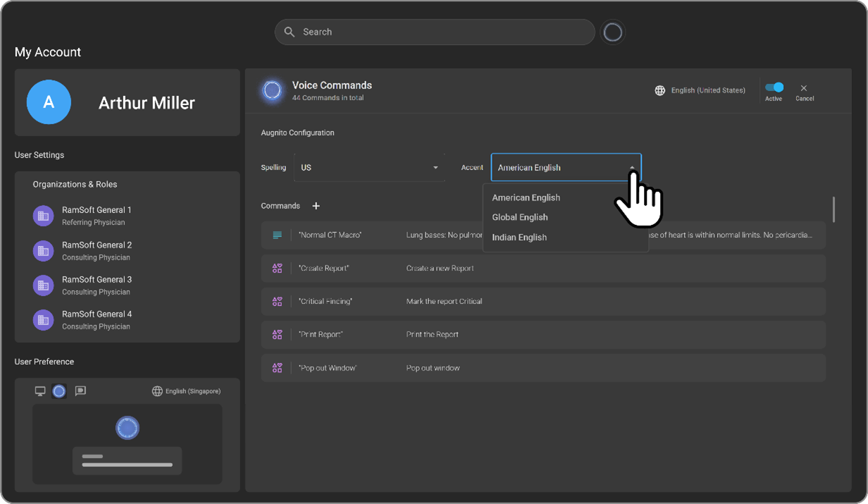Click the macro icon of Normal CT Macro
The height and width of the screenshot is (504, 868).
[277, 235]
